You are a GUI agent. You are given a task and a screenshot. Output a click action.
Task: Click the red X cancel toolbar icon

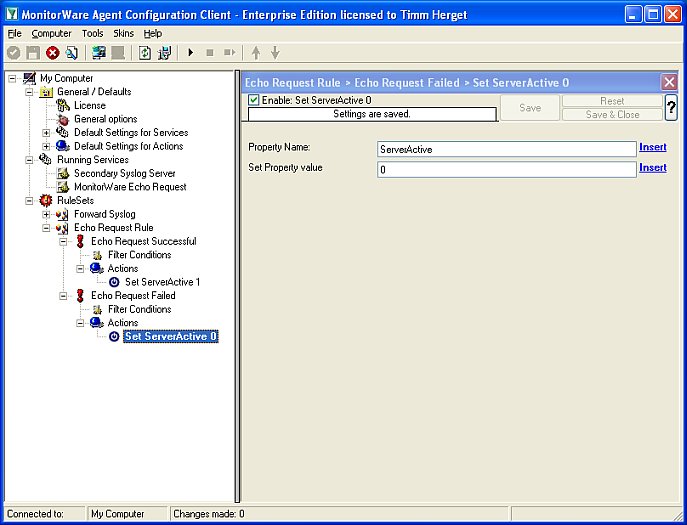click(53, 53)
